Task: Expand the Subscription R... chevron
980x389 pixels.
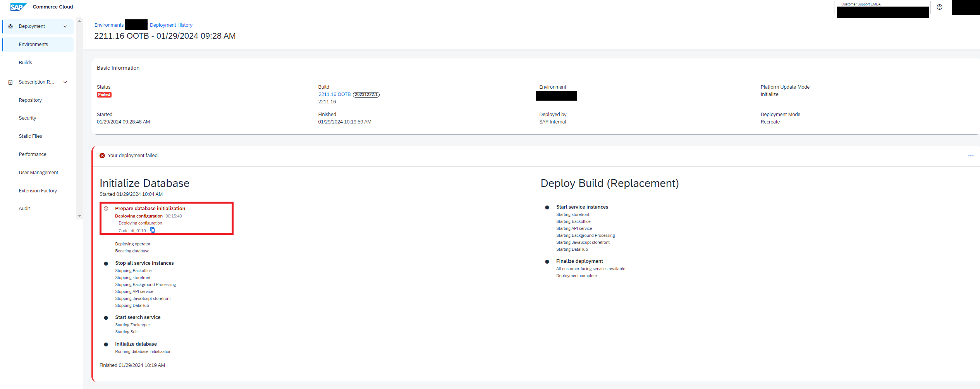Action: pyautogui.click(x=65, y=82)
